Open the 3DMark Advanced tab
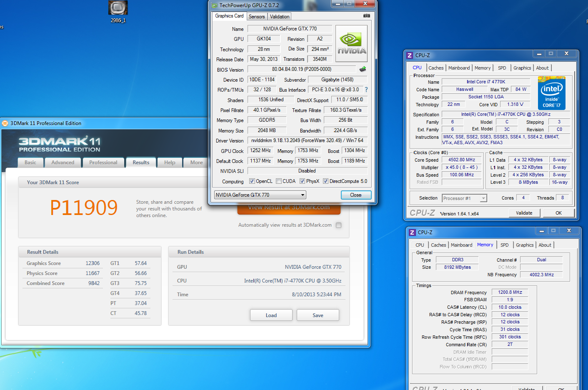 click(x=63, y=162)
